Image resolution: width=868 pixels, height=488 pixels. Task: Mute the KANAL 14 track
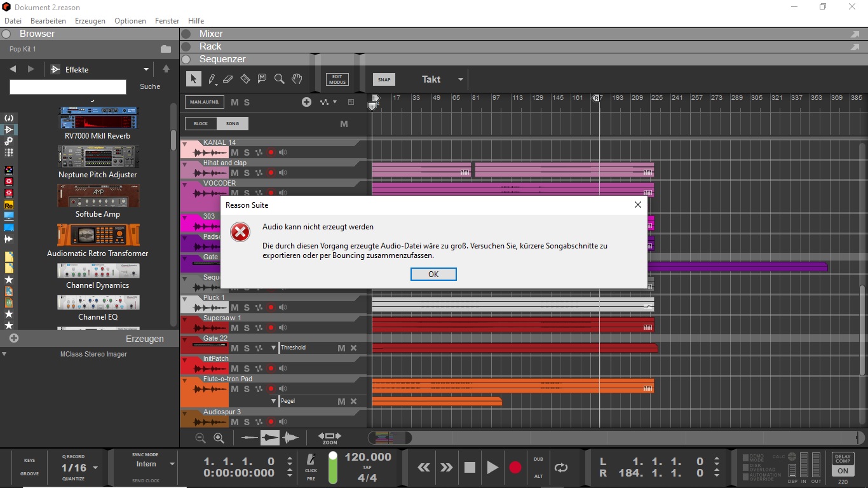point(234,152)
